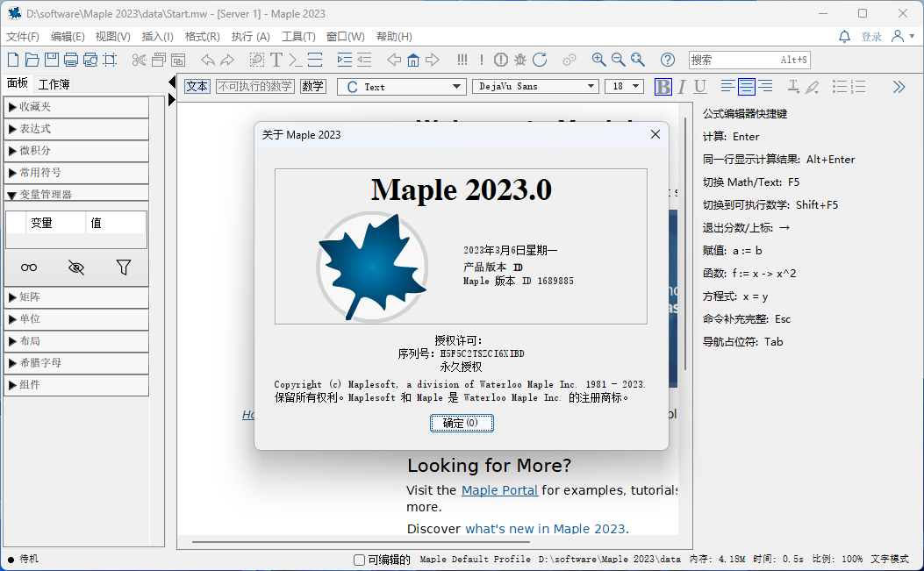Print the document using the printer icon
The image size is (924, 571).
pos(71,60)
